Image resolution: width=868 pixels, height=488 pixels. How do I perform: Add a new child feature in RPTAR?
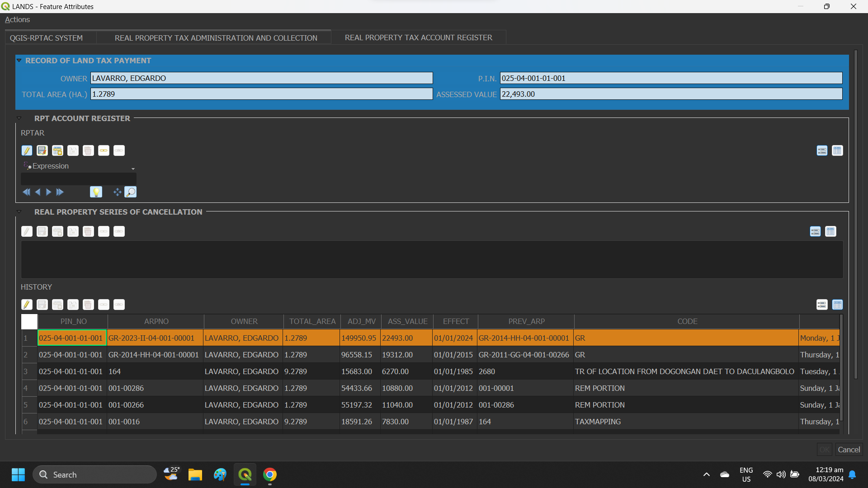(57, 150)
